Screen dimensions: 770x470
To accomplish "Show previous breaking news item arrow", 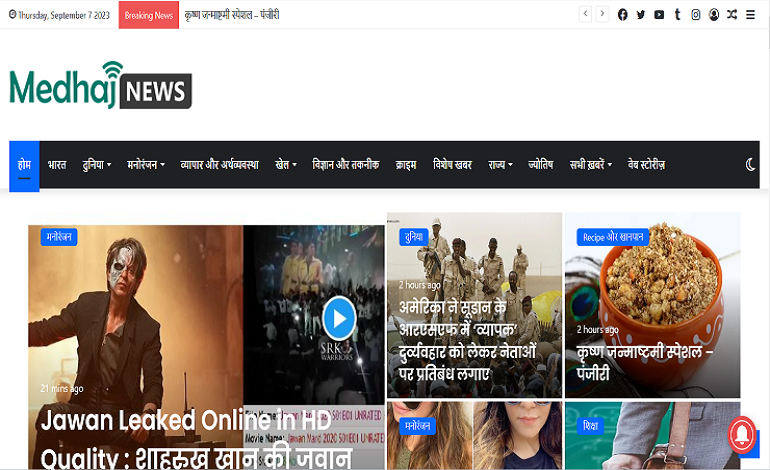I will (x=585, y=14).
